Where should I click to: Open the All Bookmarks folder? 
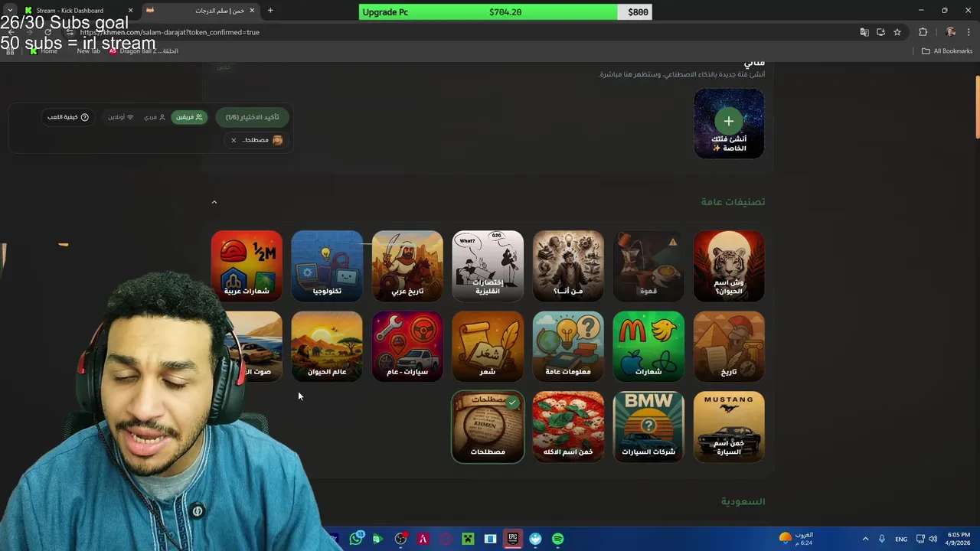click(x=947, y=51)
